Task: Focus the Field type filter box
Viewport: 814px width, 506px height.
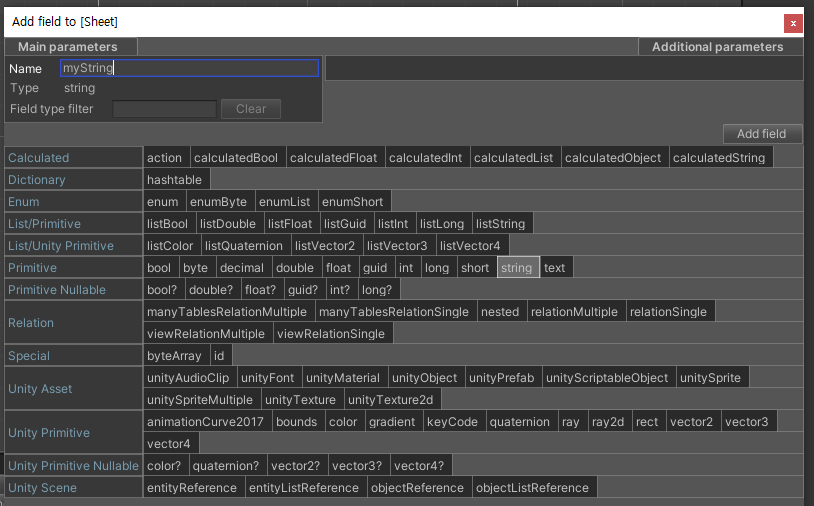Action: 164,109
